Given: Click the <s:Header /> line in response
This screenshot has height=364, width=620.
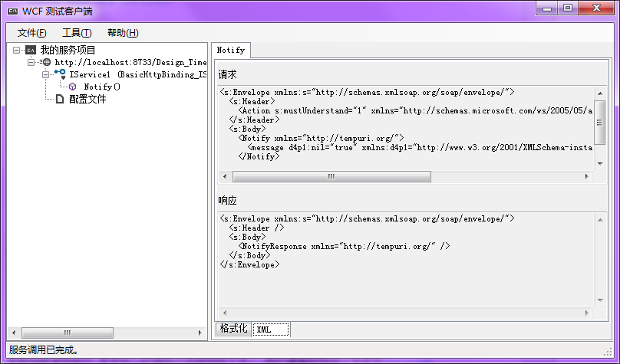Looking at the screenshot, I should coord(256,228).
